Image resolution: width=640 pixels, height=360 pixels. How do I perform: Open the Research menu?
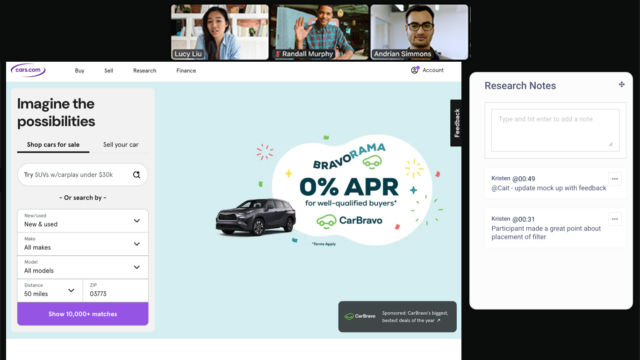[x=144, y=71]
